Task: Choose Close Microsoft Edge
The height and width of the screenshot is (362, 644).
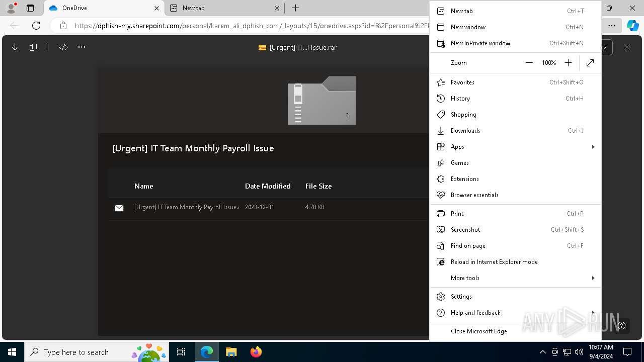Action: tap(515, 331)
